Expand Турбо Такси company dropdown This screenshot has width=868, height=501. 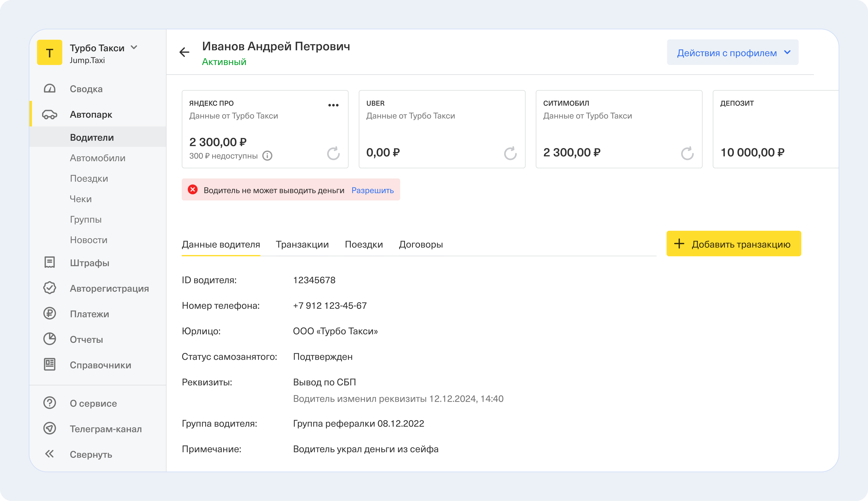[x=134, y=48]
